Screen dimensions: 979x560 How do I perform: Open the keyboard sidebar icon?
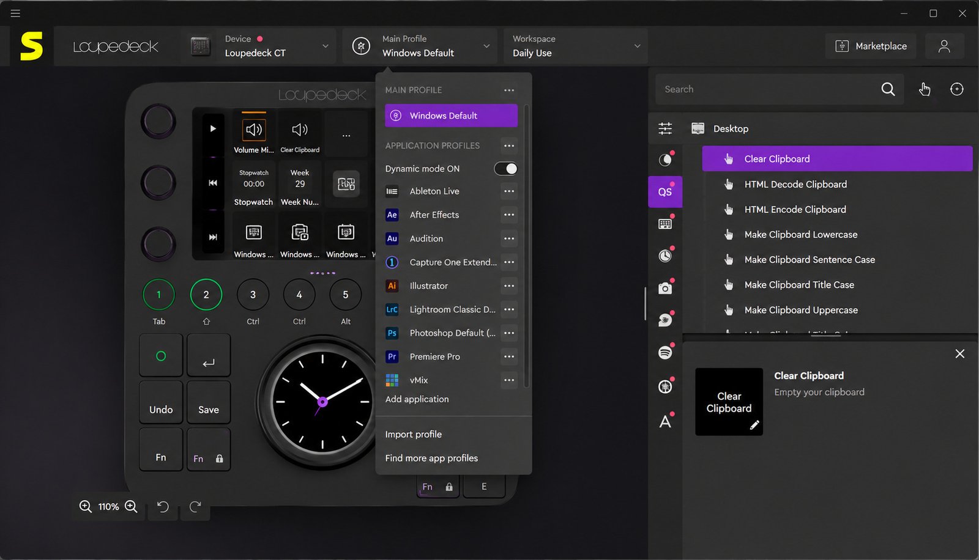(x=665, y=224)
